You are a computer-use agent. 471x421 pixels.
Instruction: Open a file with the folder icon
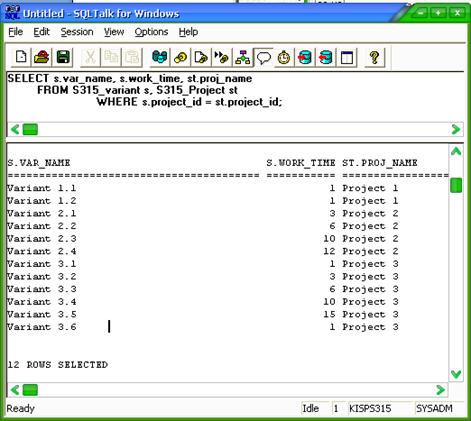tap(42, 57)
